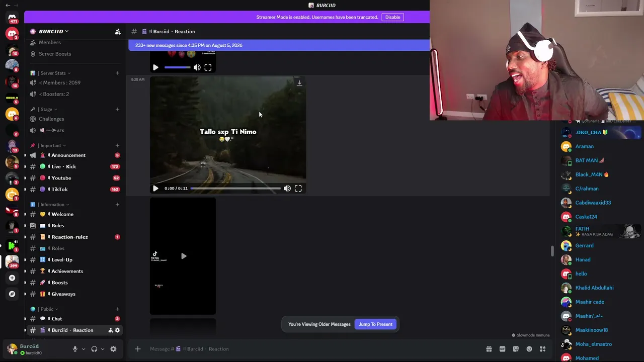Switch to the TikTok channel

click(74, 190)
